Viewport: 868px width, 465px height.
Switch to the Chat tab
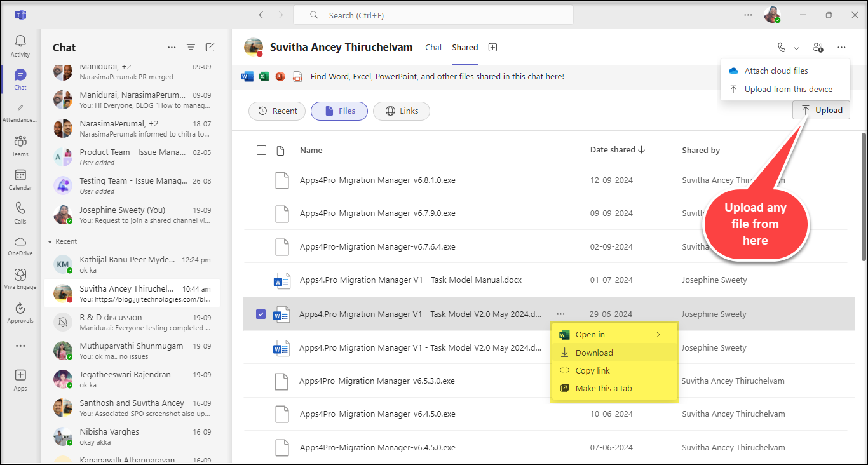tap(433, 47)
